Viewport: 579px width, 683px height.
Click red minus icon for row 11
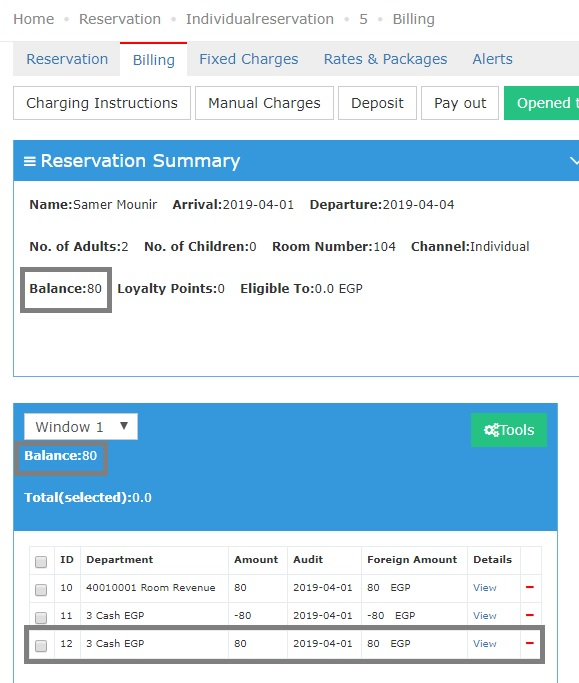pyautogui.click(x=530, y=615)
